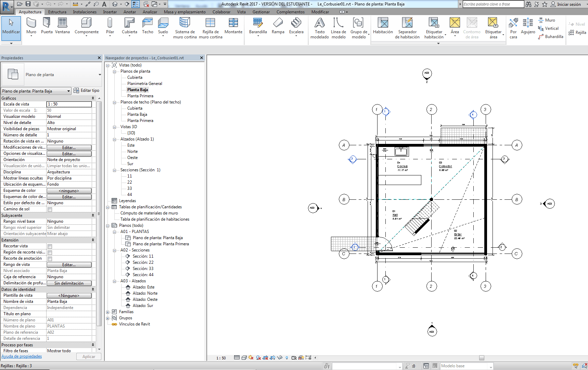Open the Masa y emplazamiento tab

point(185,12)
